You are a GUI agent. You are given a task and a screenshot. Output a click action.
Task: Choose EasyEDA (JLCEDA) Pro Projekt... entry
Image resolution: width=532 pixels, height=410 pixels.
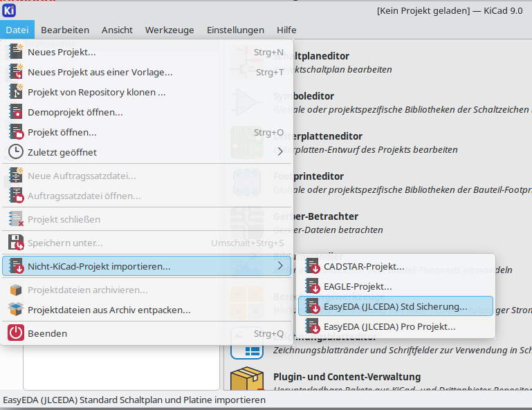click(x=389, y=326)
